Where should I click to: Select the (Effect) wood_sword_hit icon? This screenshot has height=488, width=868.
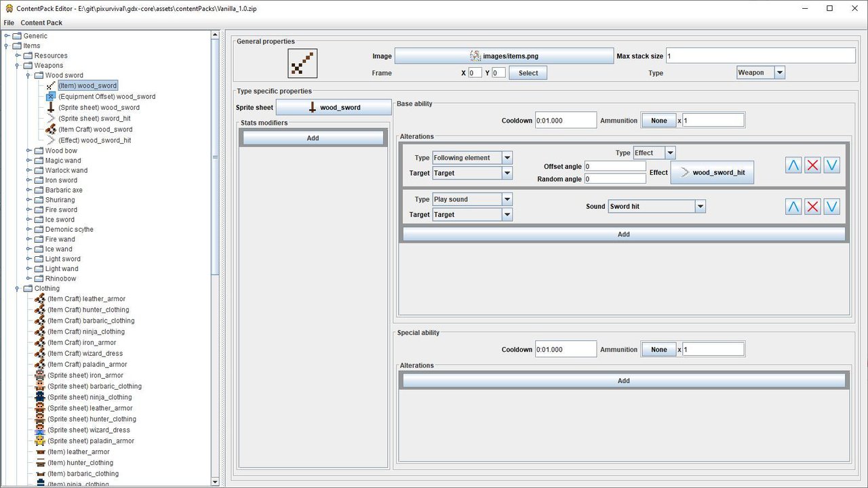point(51,140)
